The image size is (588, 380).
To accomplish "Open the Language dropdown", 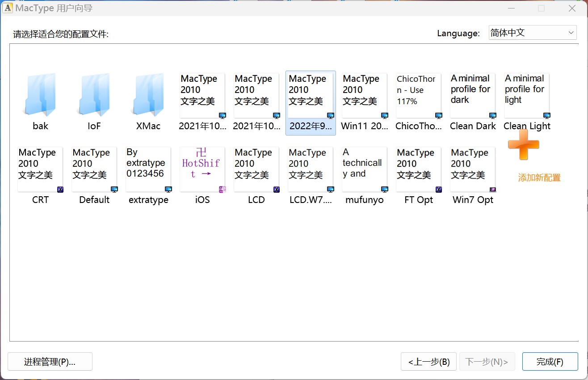I will click(x=533, y=33).
